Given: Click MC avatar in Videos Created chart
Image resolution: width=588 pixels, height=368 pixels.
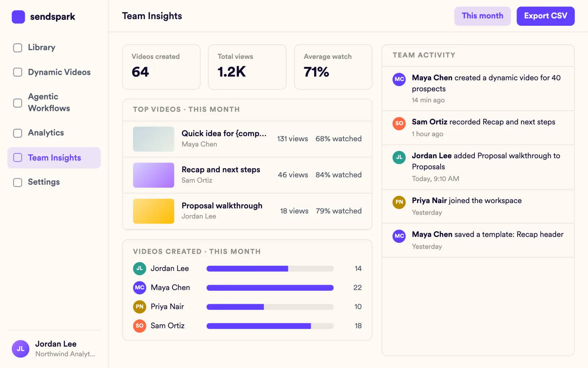Looking at the screenshot, I should coord(140,288).
